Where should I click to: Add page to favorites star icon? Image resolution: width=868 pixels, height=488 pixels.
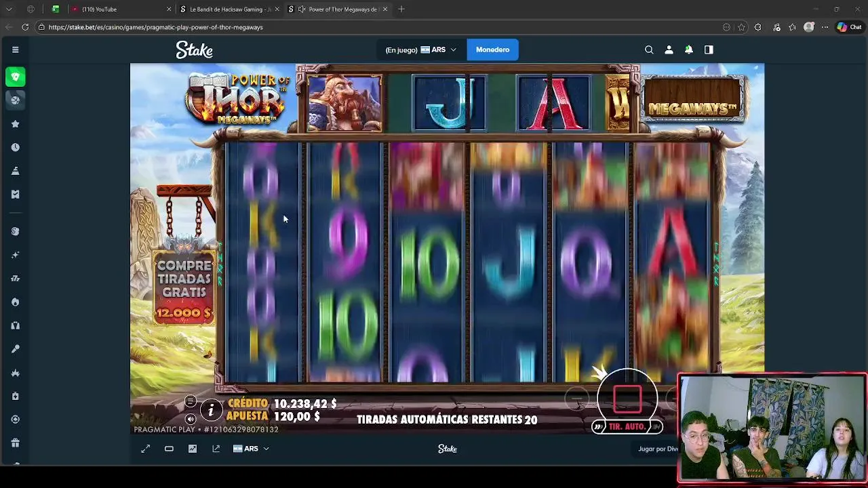(x=742, y=27)
